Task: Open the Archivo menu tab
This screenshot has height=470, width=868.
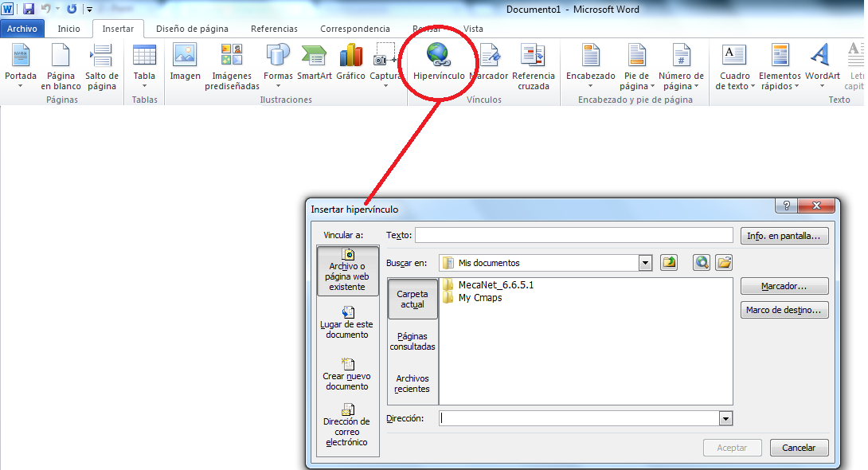Action: tap(22, 29)
